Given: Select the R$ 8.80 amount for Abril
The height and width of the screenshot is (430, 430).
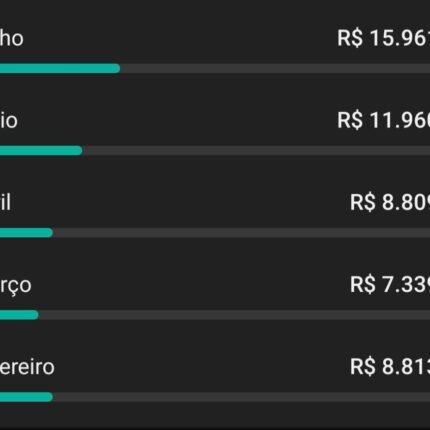Looking at the screenshot, I should pos(390,202).
